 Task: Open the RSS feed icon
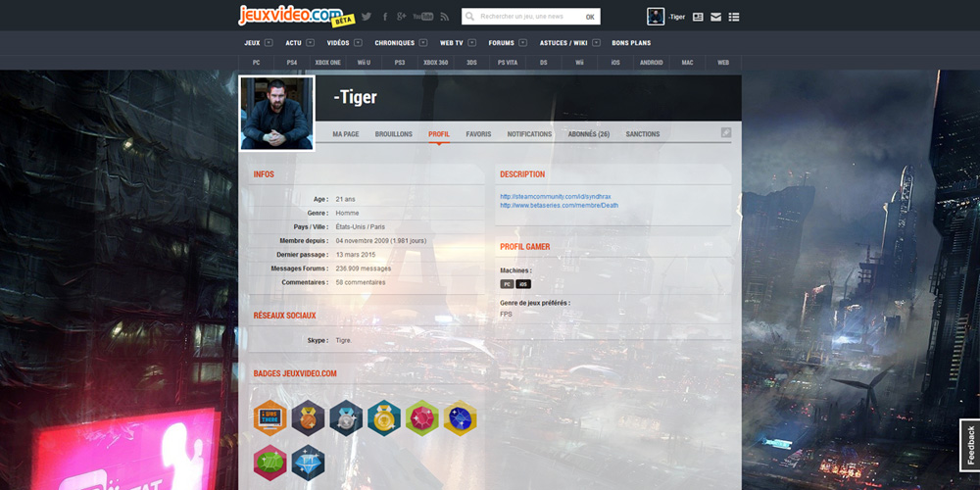444,17
